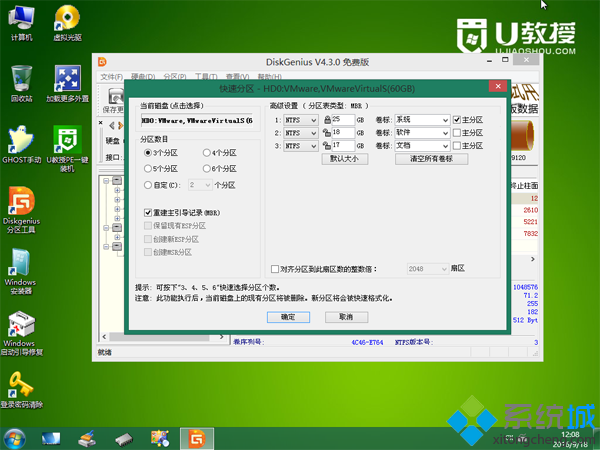Open the 文件(F) menu
The image size is (600, 450).
point(111,76)
